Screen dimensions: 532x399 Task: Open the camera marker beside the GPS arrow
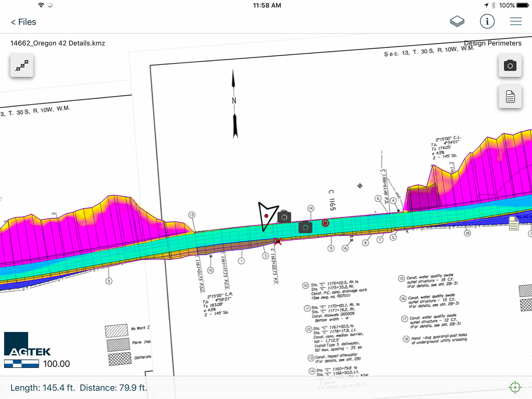(x=284, y=217)
